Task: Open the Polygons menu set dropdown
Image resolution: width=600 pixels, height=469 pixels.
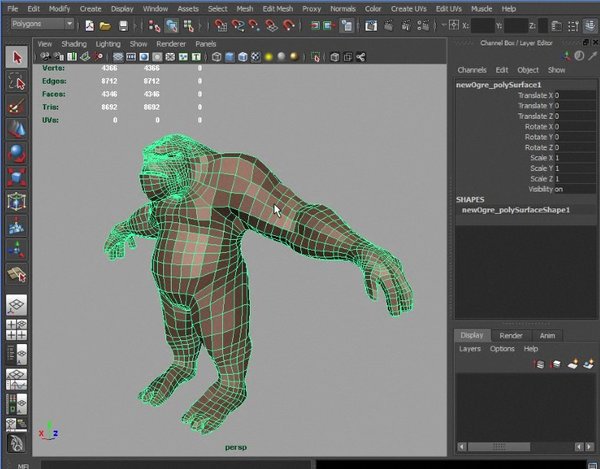Action: [42, 24]
